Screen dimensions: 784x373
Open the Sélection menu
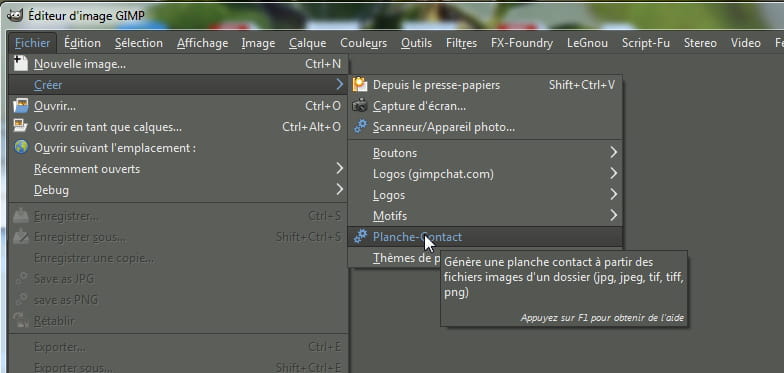[x=138, y=43]
